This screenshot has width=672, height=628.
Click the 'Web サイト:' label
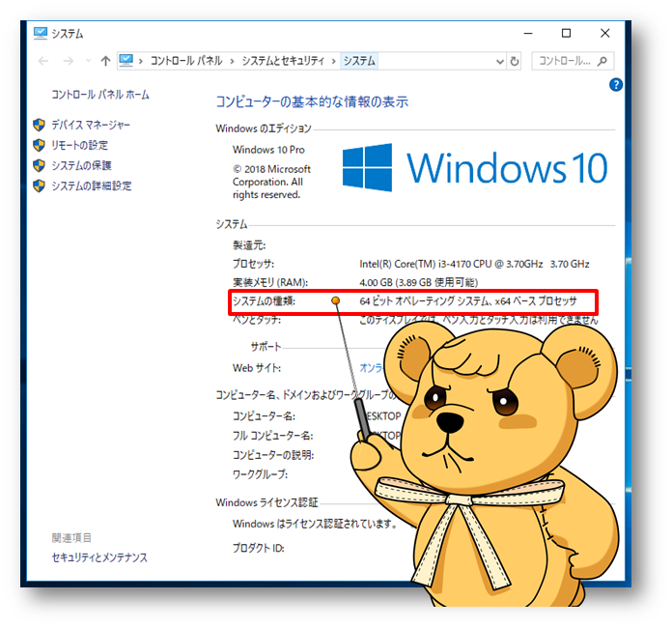257,368
